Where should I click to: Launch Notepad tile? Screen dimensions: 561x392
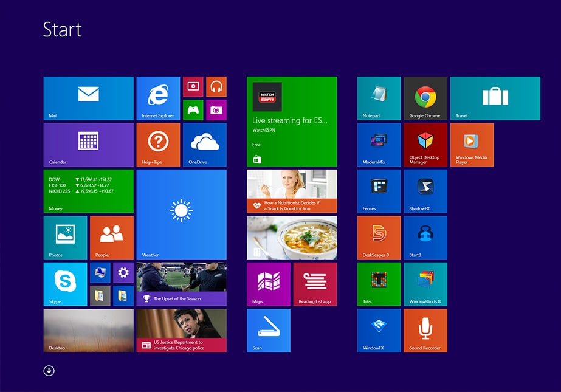coord(379,98)
